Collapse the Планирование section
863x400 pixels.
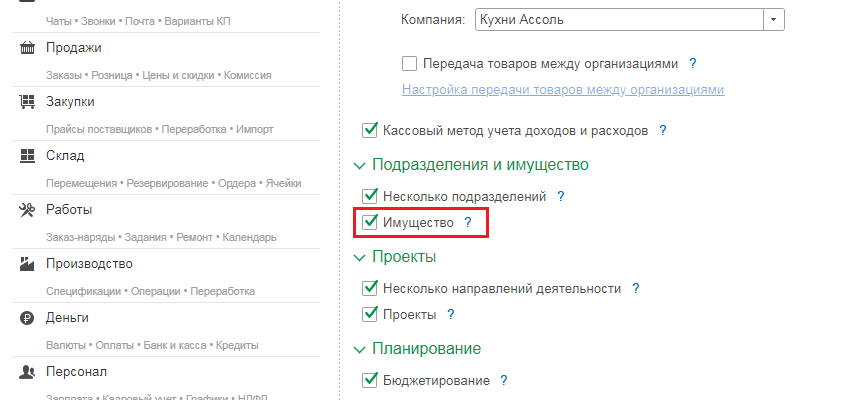click(x=359, y=349)
